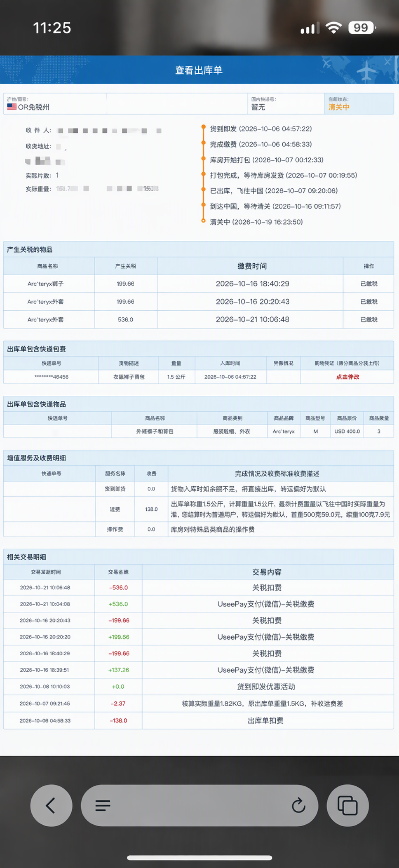The height and width of the screenshot is (868, 399).
Task: Tap the 到达中国,等待清关 timeline entry
Action: pyautogui.click(x=275, y=206)
